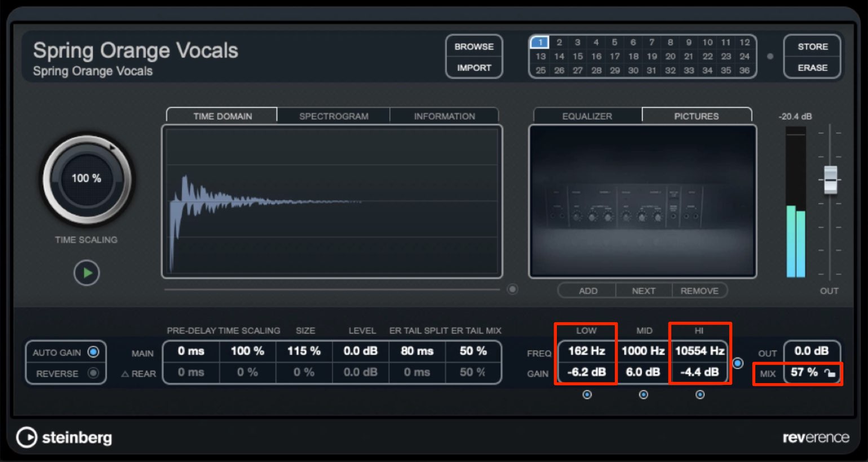Click Remove below the picture
The width and height of the screenshot is (868, 462).
pyautogui.click(x=699, y=291)
